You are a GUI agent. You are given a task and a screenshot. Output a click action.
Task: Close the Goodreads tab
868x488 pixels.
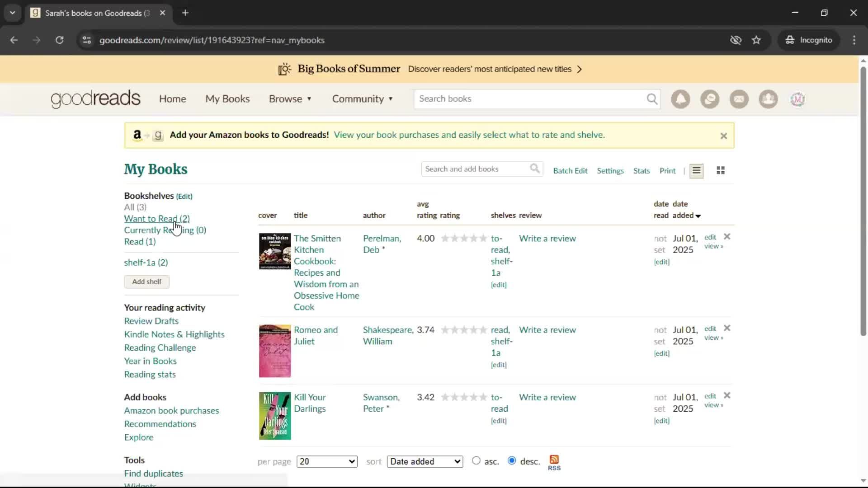162,13
